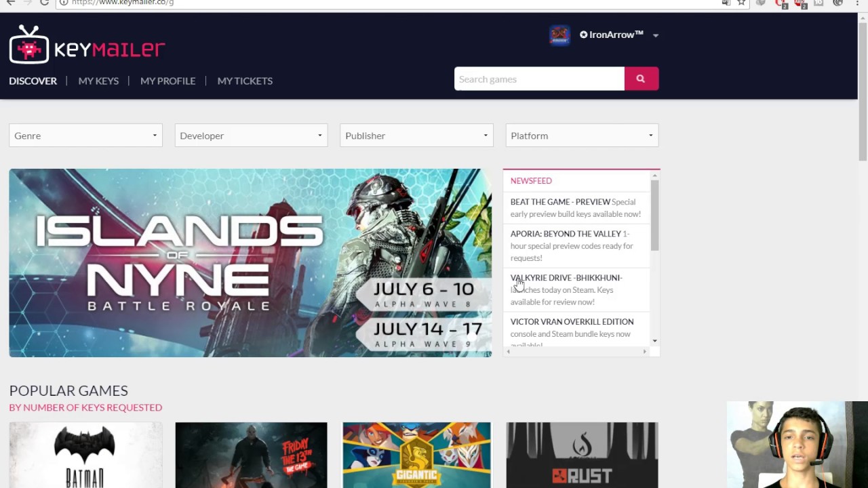
Task: Open the IronArrow username link
Action: [612, 35]
